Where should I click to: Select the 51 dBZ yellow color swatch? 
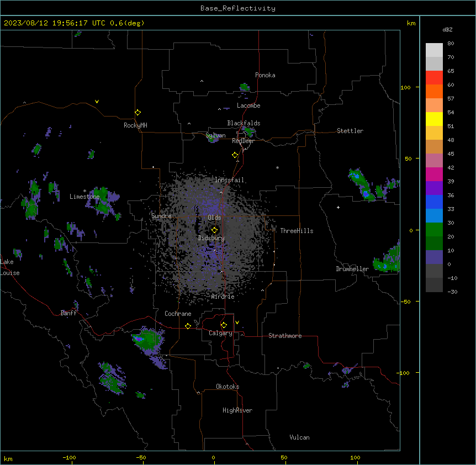point(434,119)
